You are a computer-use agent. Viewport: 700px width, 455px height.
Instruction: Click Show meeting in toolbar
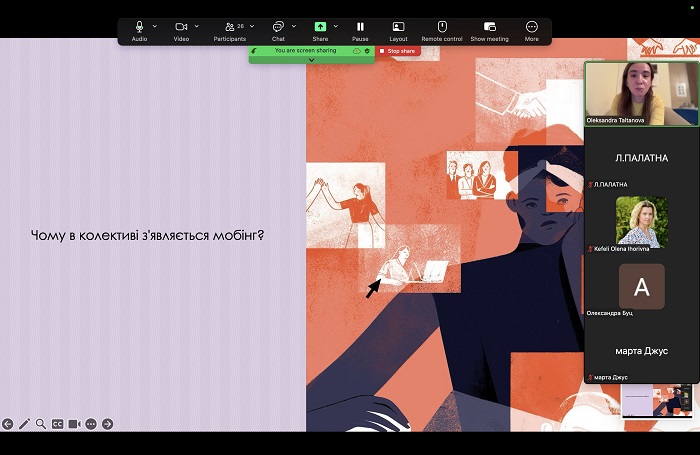[489, 27]
